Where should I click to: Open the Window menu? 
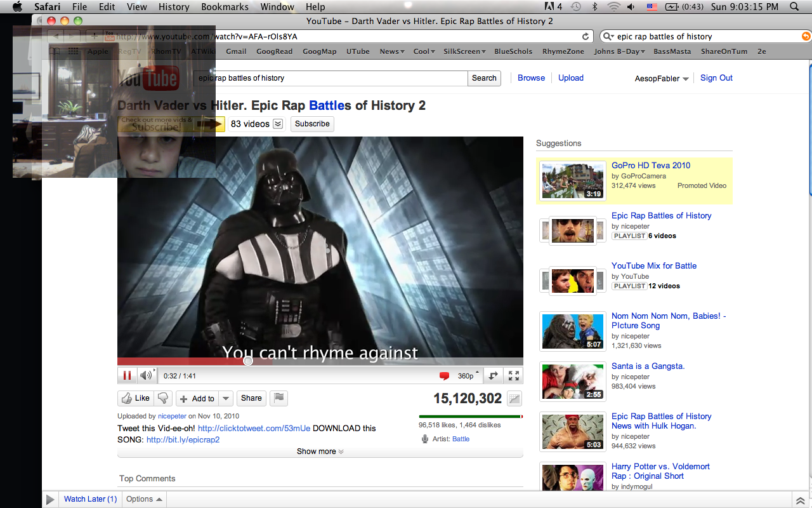pyautogui.click(x=277, y=7)
